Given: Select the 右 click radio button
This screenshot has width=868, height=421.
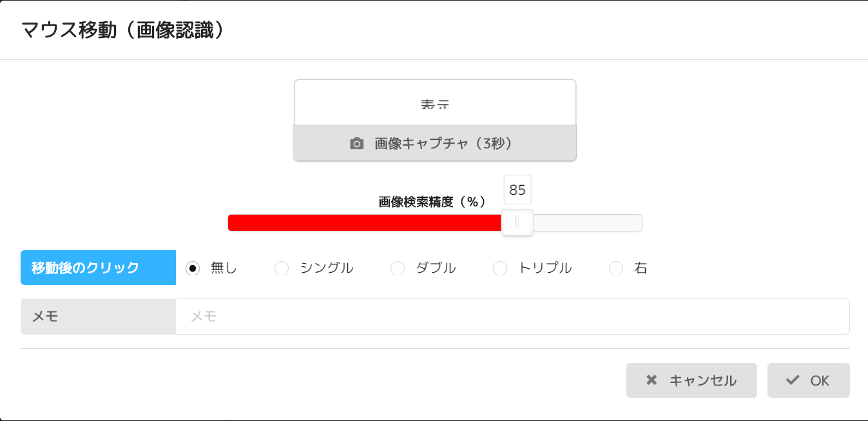Looking at the screenshot, I should tap(616, 268).
